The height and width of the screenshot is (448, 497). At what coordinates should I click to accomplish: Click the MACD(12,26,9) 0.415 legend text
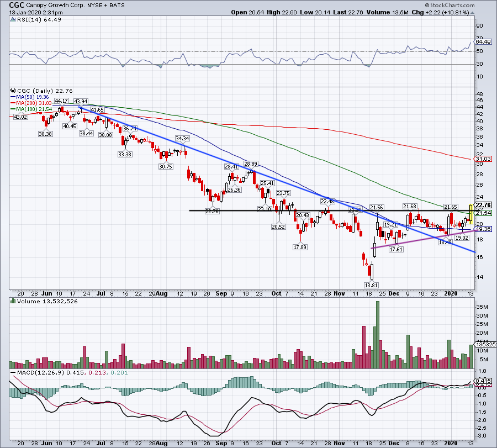pyautogui.click(x=51, y=372)
